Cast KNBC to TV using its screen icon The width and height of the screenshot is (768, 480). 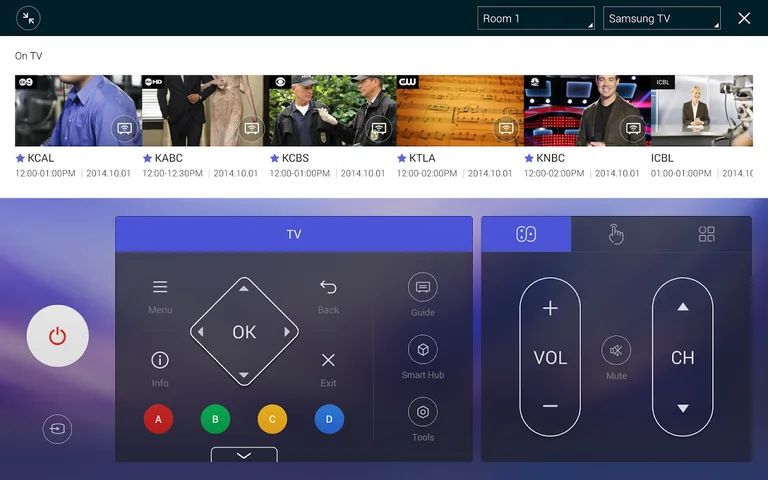[633, 129]
